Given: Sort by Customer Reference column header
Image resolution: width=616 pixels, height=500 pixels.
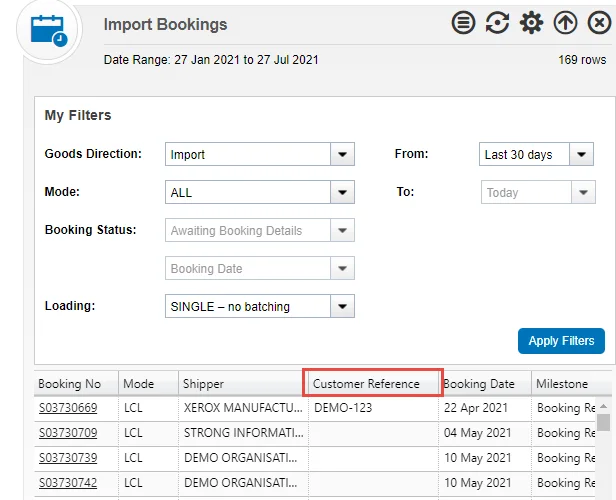Looking at the screenshot, I should click(x=371, y=384).
